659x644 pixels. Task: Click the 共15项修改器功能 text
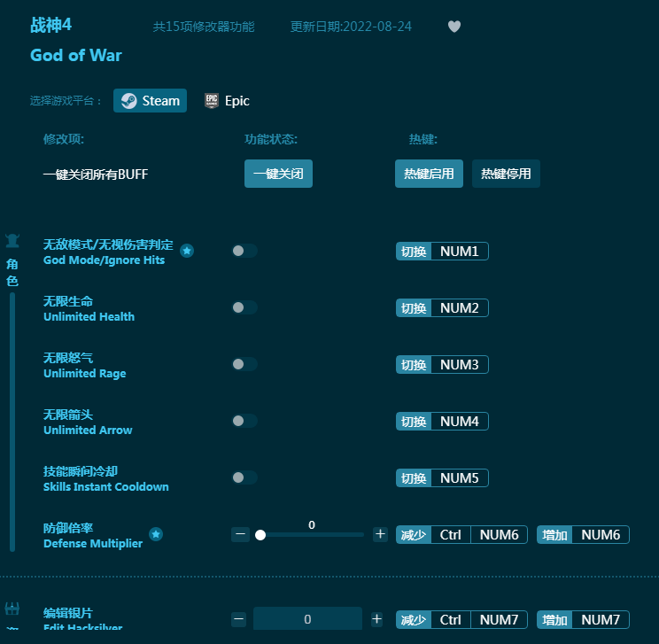(x=204, y=27)
